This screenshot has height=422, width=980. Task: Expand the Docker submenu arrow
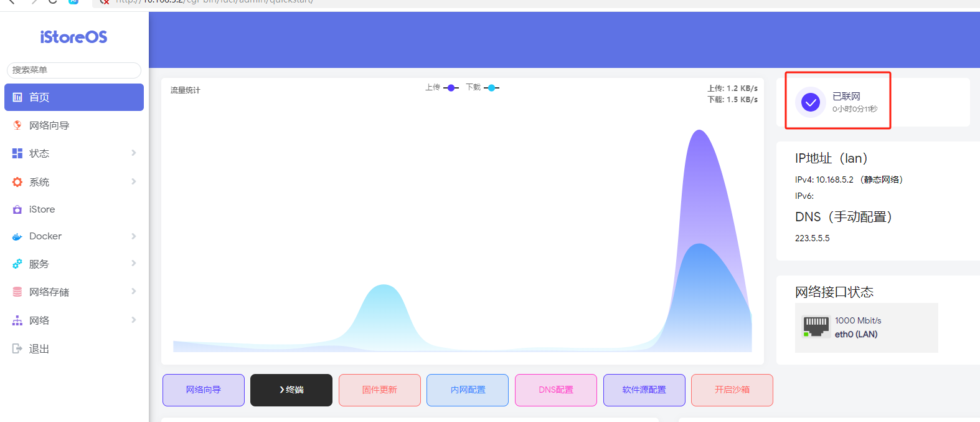point(133,236)
